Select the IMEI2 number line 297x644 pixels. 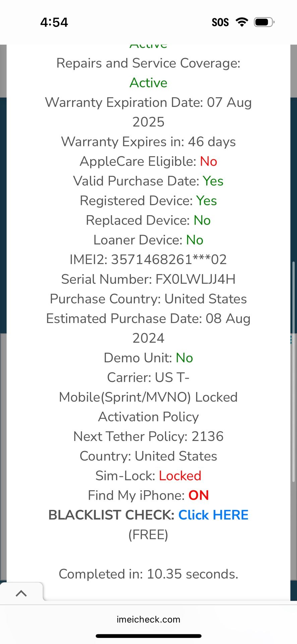point(148,260)
